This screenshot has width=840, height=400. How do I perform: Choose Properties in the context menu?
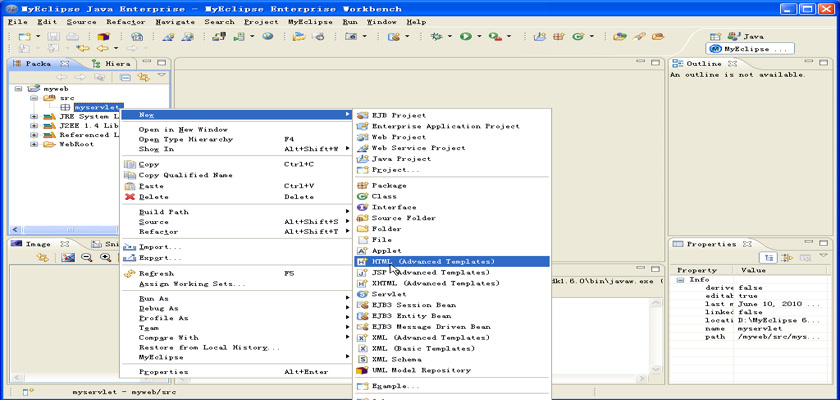click(236, 371)
